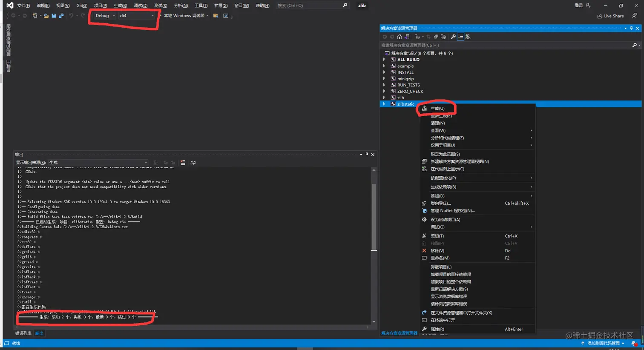Click 添加到源代码管理 in status bar
The height and width of the screenshot is (350, 644).
(x=603, y=343)
